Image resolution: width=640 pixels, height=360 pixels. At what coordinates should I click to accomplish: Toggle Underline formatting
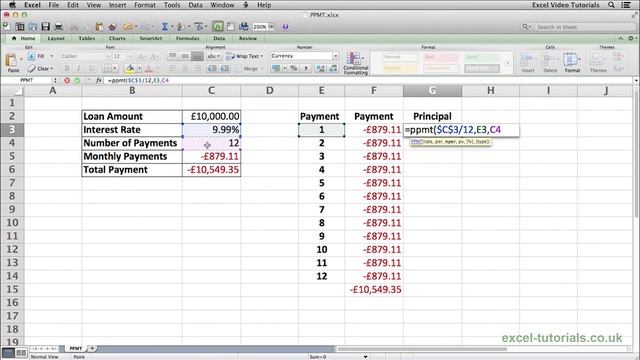(91, 68)
